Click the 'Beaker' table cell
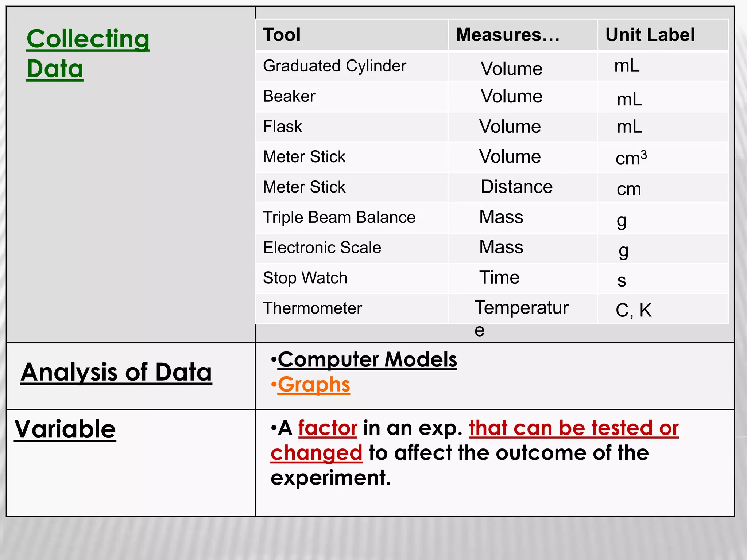This screenshot has height=560, width=747. pos(352,97)
